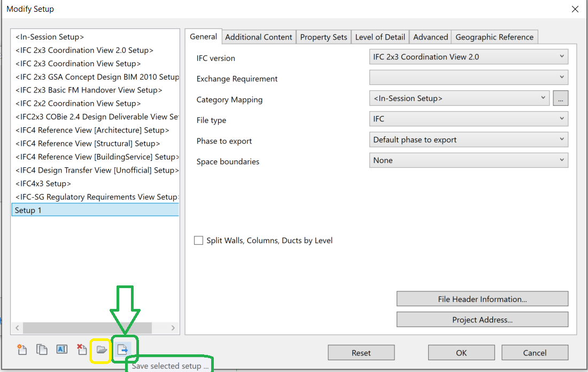
Task: Reset the current setup settings
Action: (361, 352)
